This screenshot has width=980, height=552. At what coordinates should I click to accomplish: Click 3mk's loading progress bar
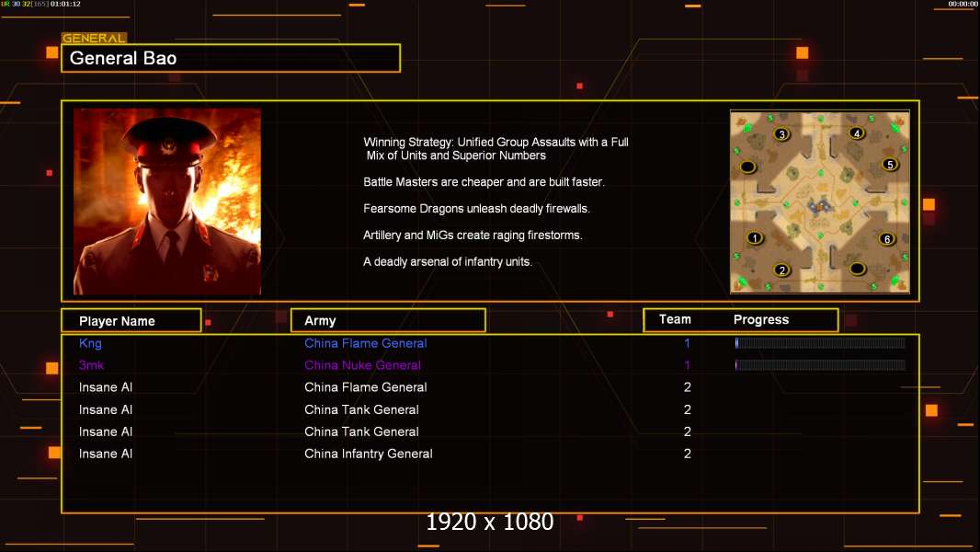click(x=820, y=364)
